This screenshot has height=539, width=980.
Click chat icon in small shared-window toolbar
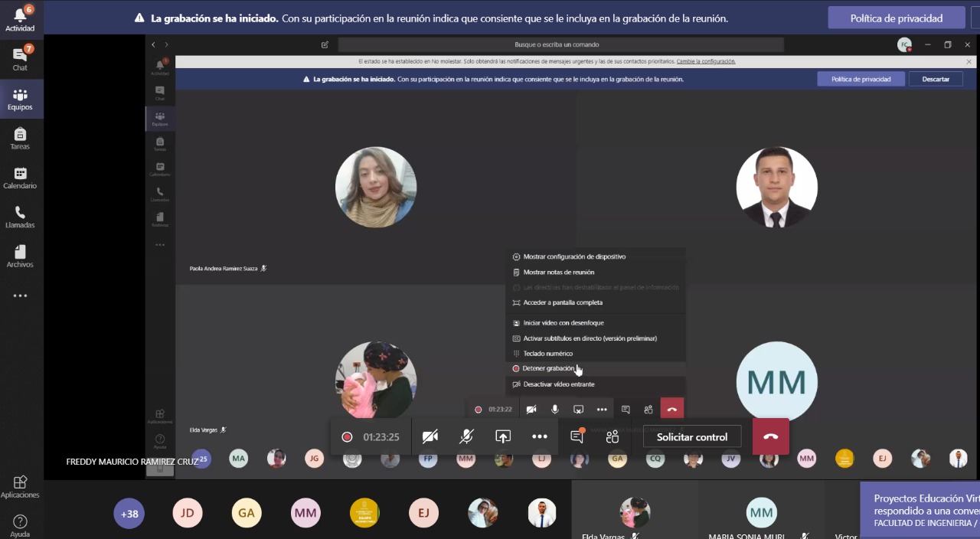pyautogui.click(x=626, y=410)
